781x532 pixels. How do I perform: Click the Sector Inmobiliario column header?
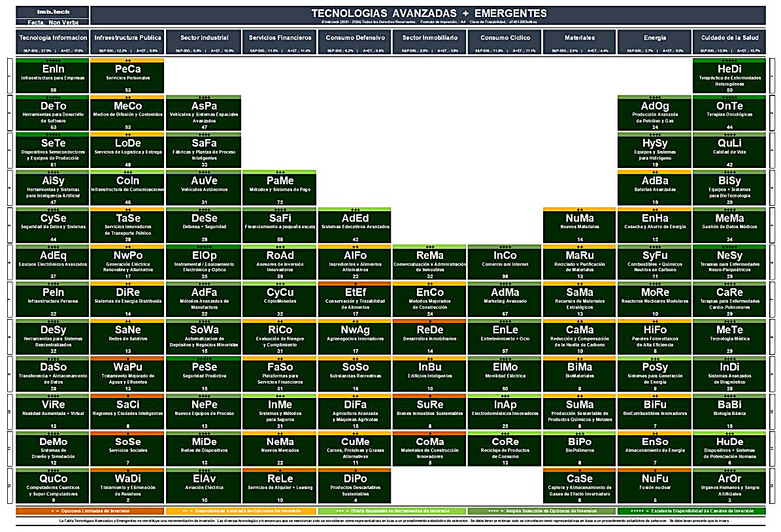pyautogui.click(x=429, y=41)
